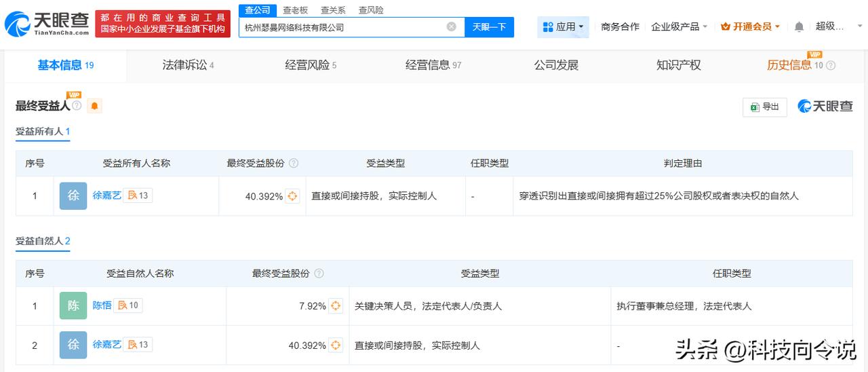
Task: Select the 查风险 search tab
Action: 371,10
